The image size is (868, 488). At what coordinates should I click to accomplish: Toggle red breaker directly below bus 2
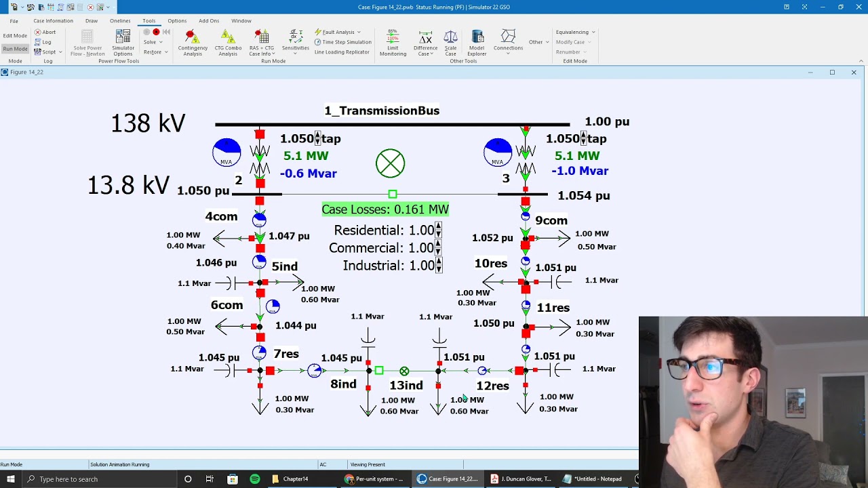pos(260,201)
